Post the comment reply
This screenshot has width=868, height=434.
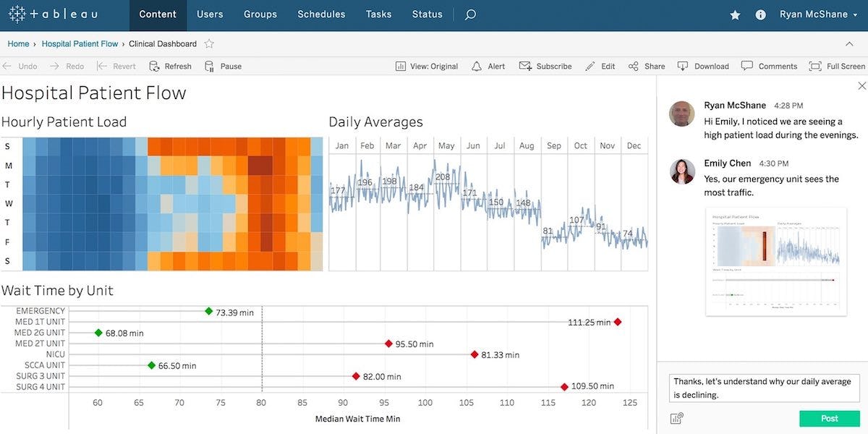pyautogui.click(x=828, y=418)
